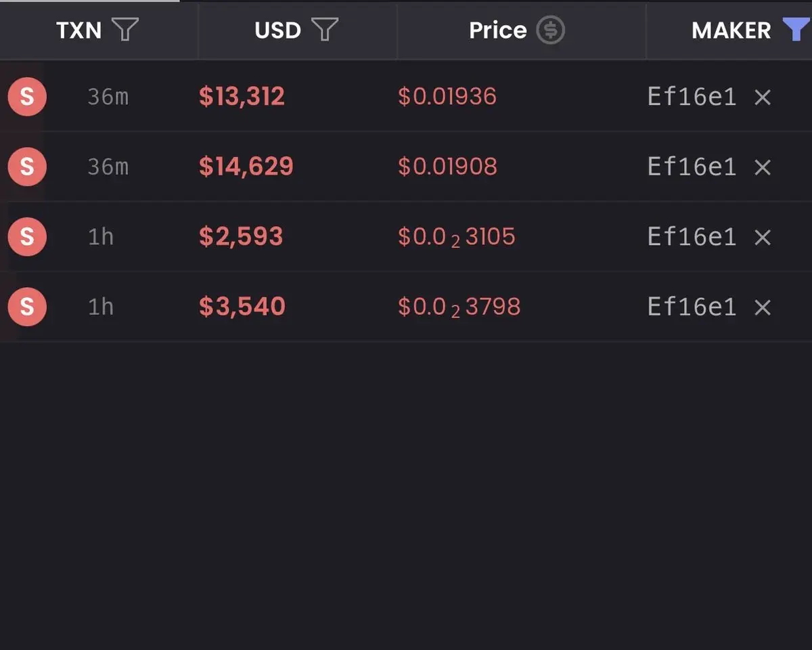Open the TXN column filter funnel
Viewport: 812px width, 650px height.
[x=125, y=30]
